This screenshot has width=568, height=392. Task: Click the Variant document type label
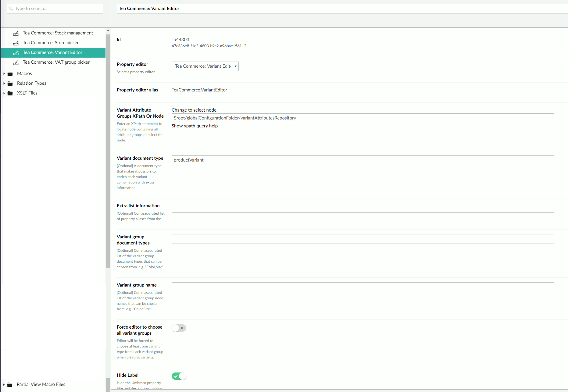click(x=140, y=158)
